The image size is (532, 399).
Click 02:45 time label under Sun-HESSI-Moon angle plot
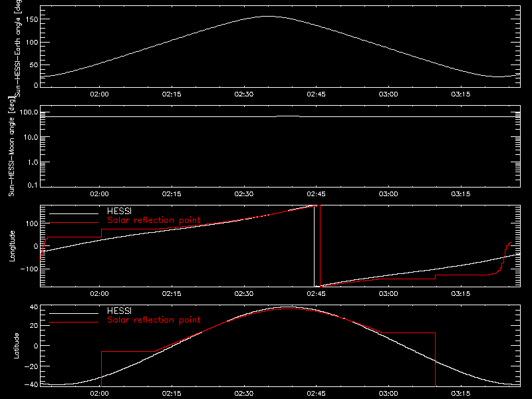tap(317, 194)
